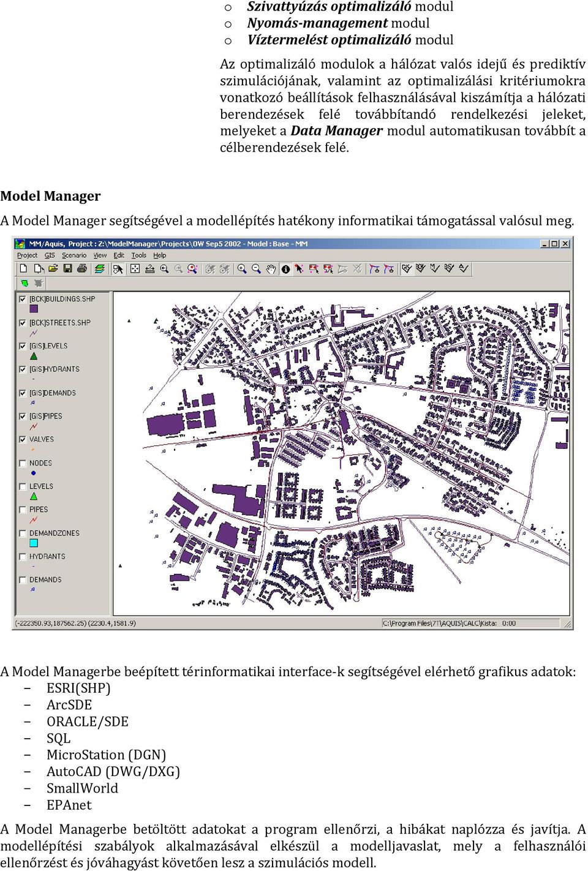
Task: Click the purple square swatch under BUILDINGS.SHP
Action: (34, 309)
